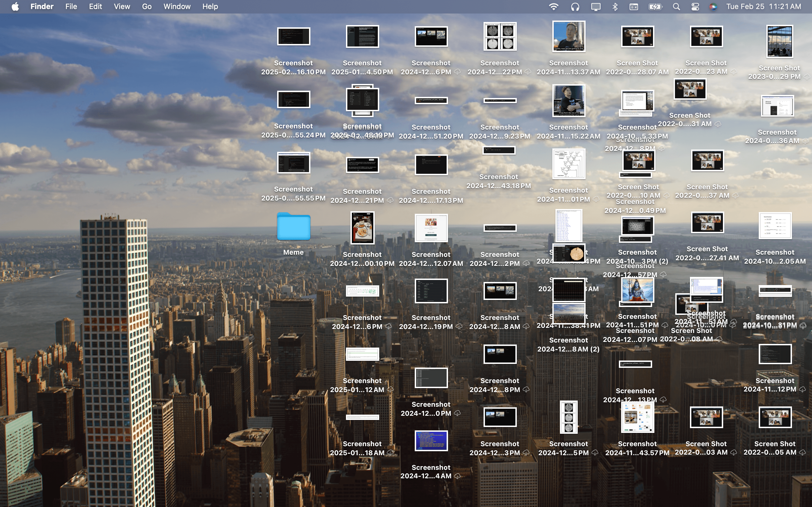Click the iCloud download icon beside Screenshot 2024-12...6 PM
This screenshot has height=507, width=812.
(458, 72)
